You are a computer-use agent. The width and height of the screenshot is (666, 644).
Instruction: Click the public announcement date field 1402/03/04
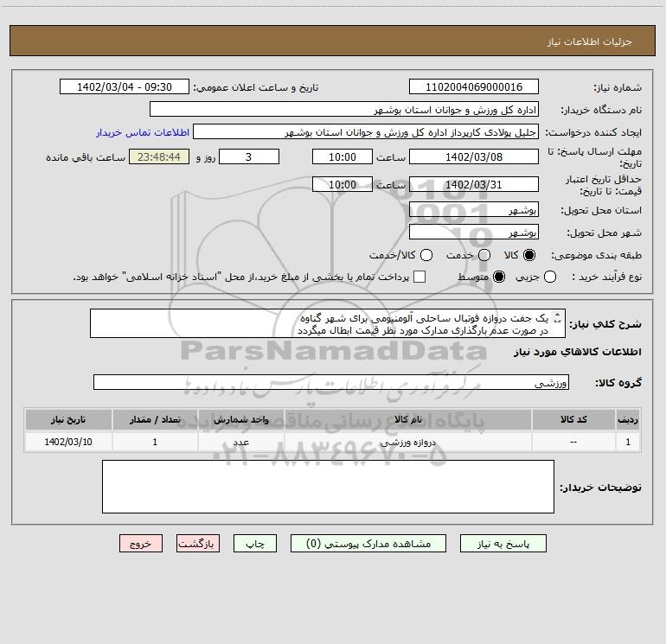pos(125,86)
